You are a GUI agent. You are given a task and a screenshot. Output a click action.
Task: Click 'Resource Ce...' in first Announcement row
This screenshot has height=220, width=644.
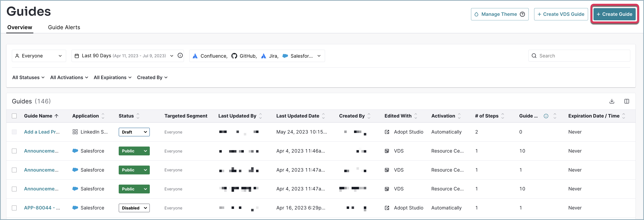[x=447, y=151]
